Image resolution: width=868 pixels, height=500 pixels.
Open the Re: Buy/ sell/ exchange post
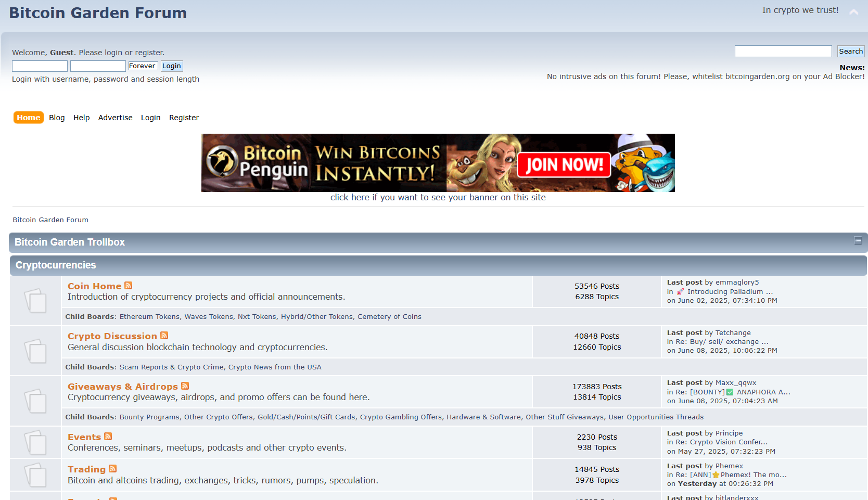[x=722, y=342]
